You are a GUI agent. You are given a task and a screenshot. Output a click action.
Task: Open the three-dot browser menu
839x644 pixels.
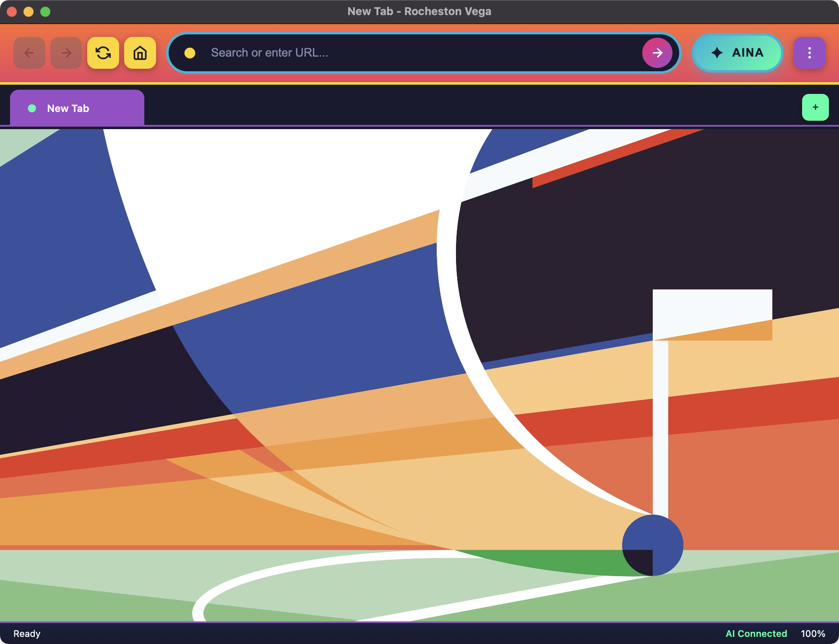809,53
